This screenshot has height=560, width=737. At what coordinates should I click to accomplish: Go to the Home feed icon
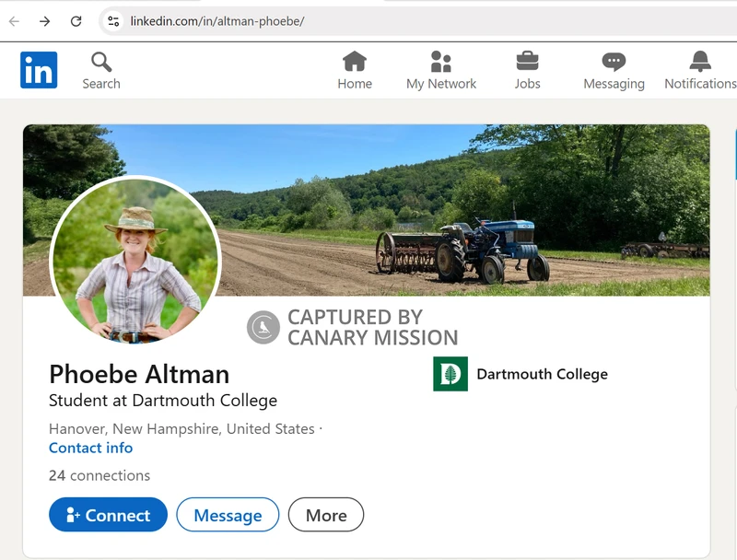point(355,62)
